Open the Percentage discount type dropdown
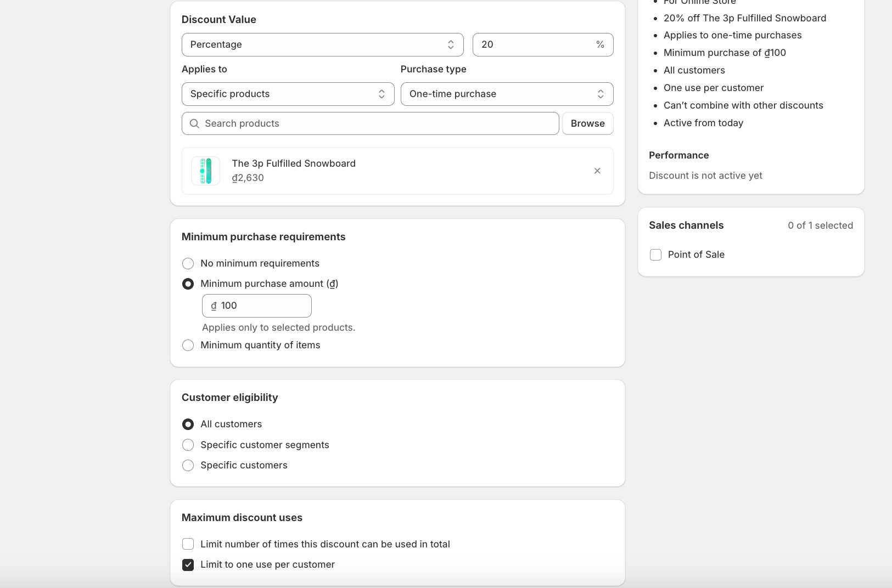 tap(322, 45)
